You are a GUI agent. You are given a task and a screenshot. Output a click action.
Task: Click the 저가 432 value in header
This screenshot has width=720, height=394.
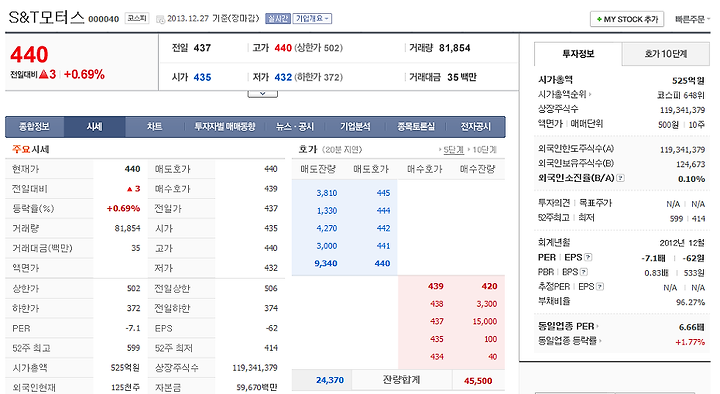click(x=283, y=77)
